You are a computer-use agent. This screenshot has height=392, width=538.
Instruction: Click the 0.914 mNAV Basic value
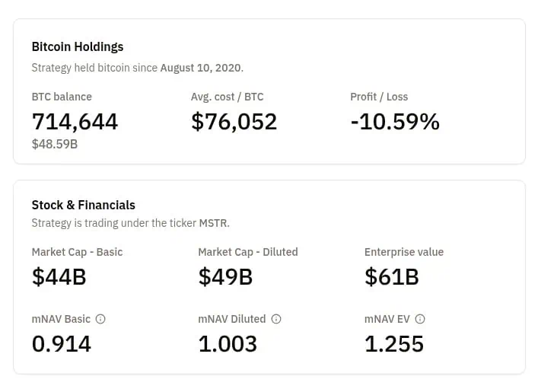(61, 344)
